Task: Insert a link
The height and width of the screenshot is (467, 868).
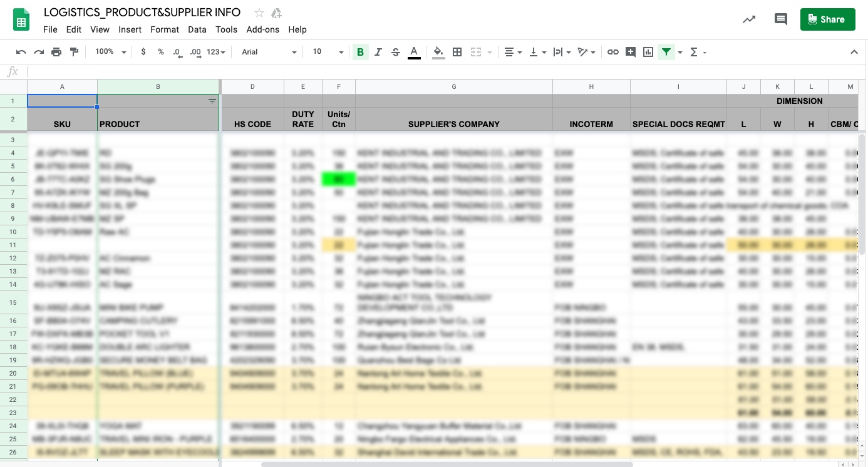Action: coord(613,52)
